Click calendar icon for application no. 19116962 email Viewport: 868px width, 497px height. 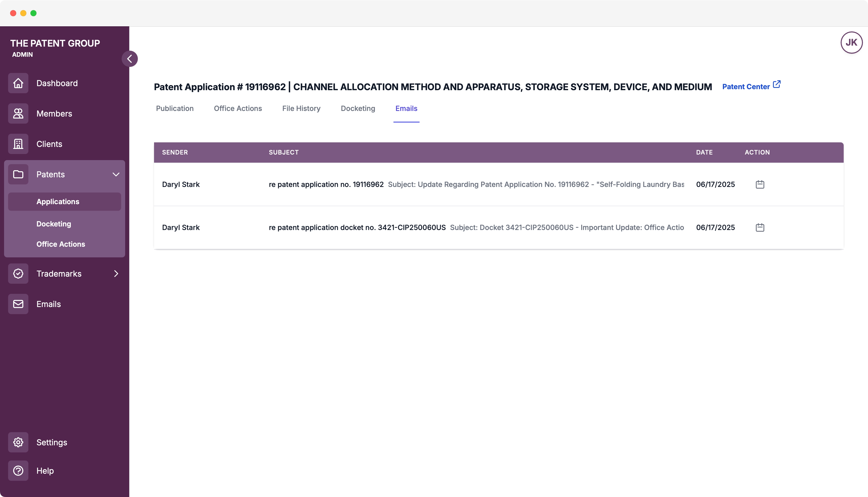760,184
